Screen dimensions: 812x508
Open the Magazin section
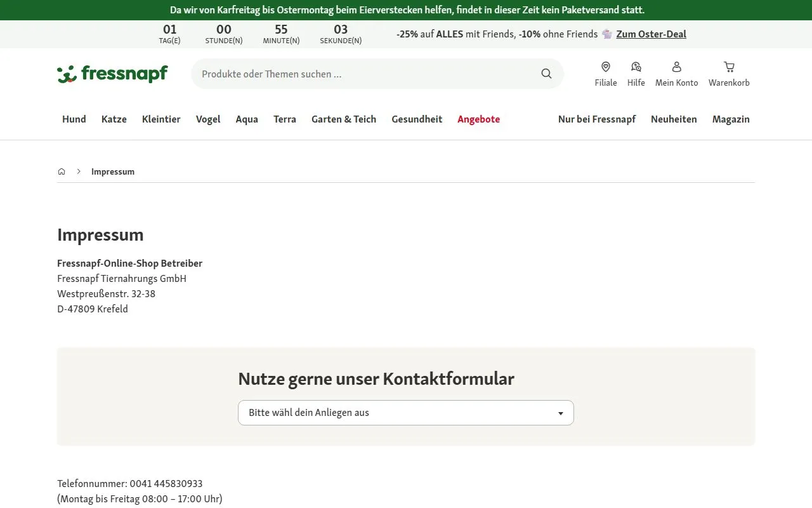point(731,119)
